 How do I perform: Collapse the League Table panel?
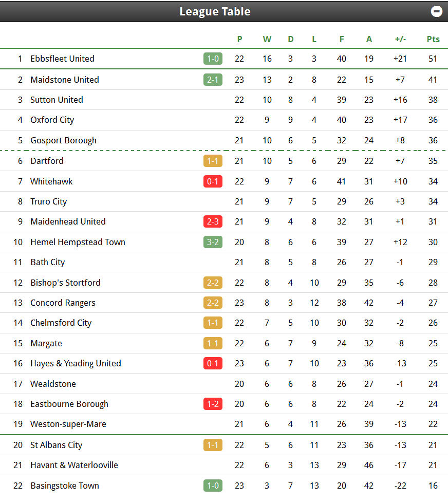click(436, 11)
